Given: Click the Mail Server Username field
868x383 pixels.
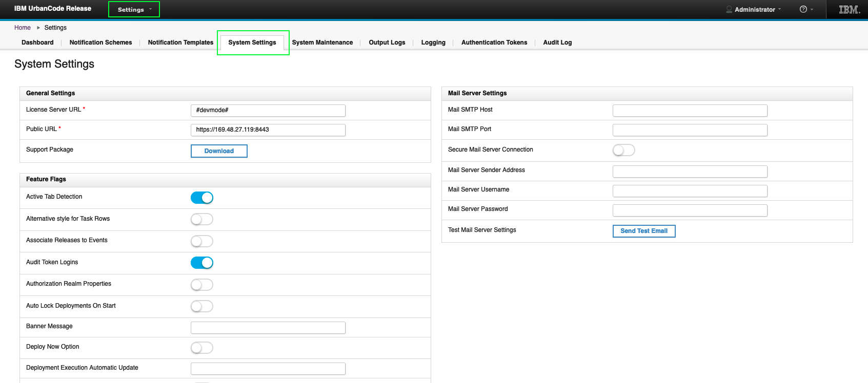Looking at the screenshot, I should click(690, 190).
